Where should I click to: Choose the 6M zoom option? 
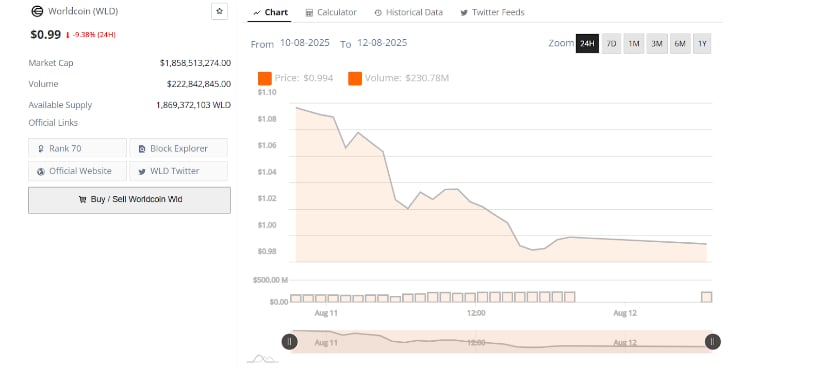coord(680,44)
